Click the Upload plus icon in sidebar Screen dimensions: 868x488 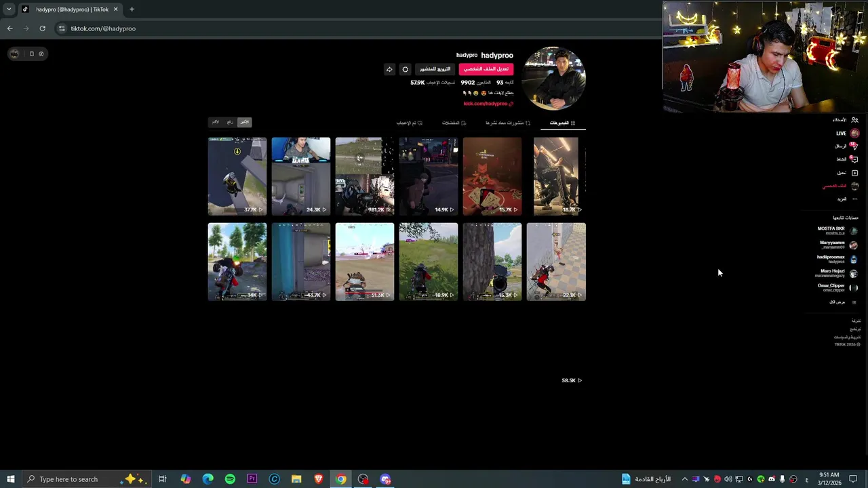(854, 173)
